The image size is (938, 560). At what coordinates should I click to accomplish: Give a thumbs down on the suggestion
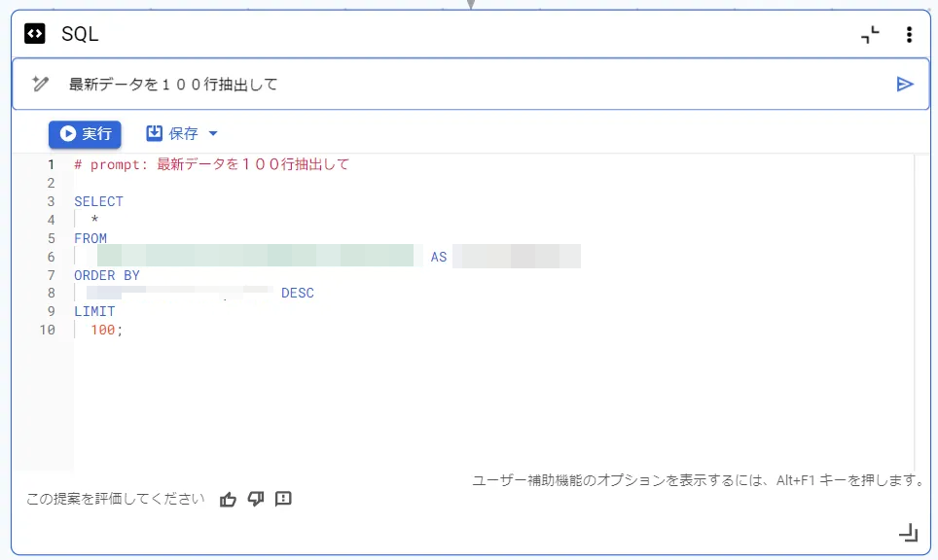tap(255, 498)
